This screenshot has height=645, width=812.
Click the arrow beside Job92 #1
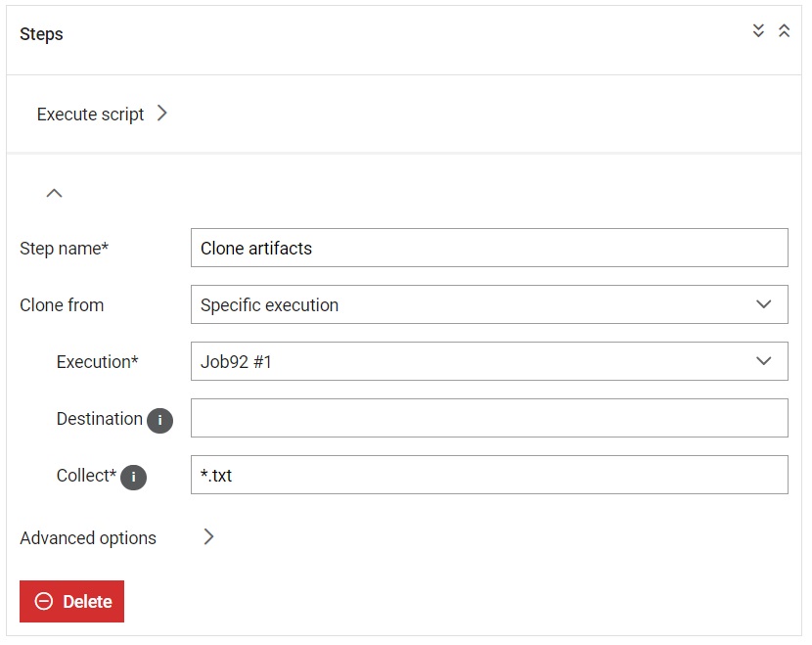(x=764, y=361)
